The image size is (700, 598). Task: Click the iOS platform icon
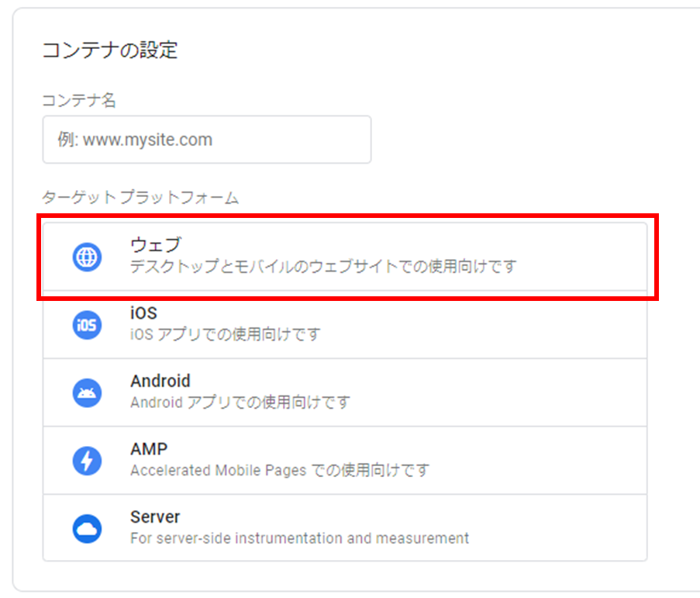[x=87, y=325]
